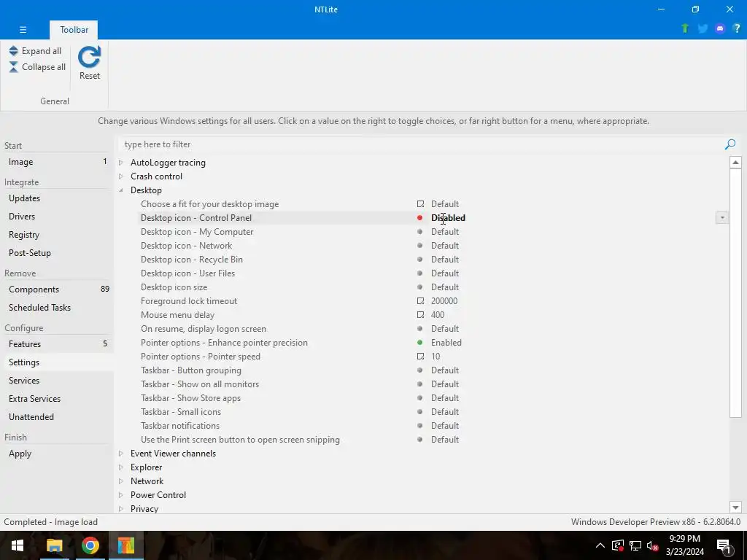The image size is (747, 560).
Task: Click the settings list scrollbar thumb
Action: (x=735, y=293)
